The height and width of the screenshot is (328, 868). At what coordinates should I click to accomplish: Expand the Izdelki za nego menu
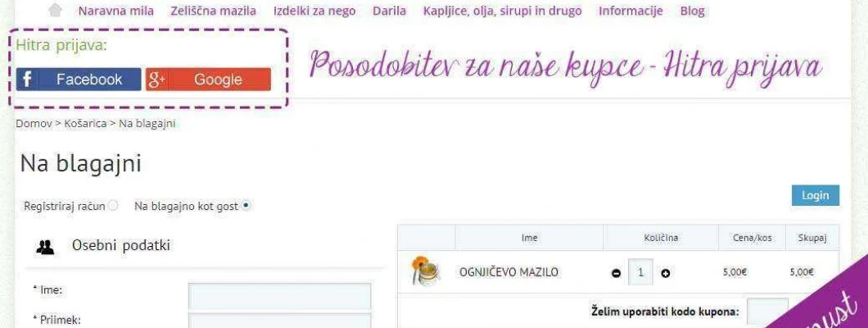click(x=314, y=11)
